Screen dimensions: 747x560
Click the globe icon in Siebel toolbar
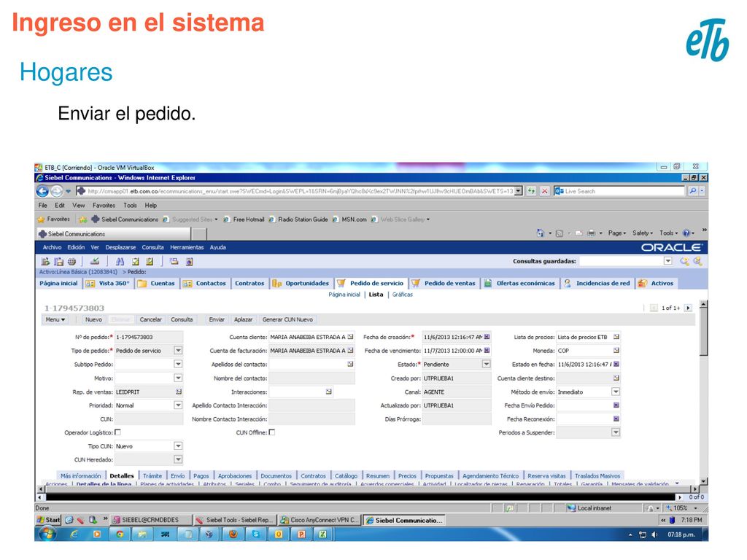click(x=71, y=261)
